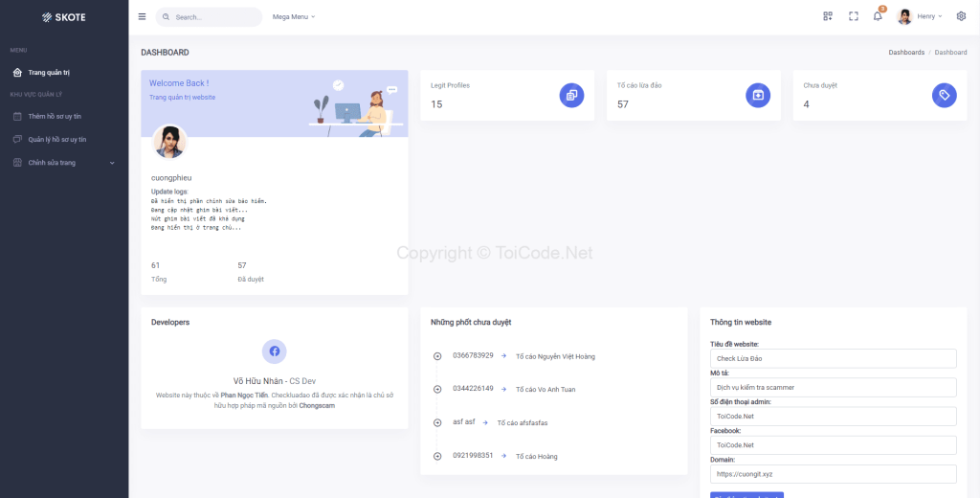
Task: Click the Legit Profiles copy icon
Action: (571, 95)
